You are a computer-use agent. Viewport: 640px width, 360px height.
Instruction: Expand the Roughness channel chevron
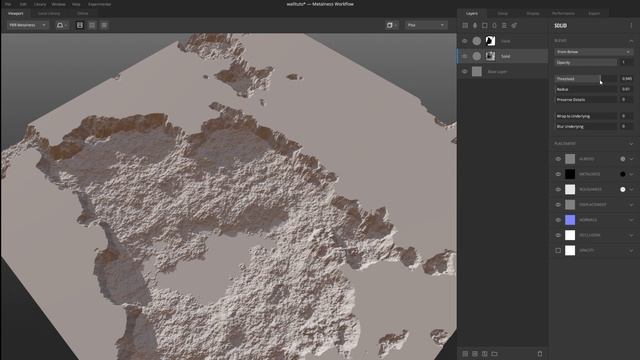[631, 189]
